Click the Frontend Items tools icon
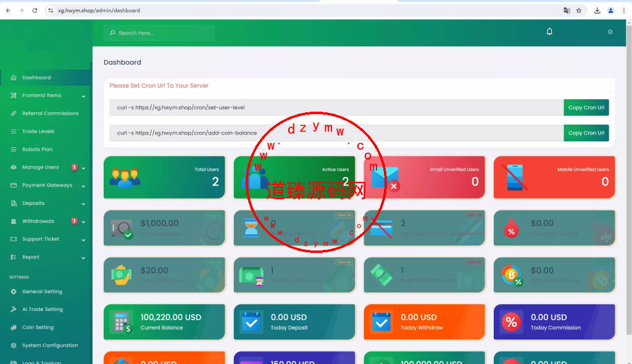Image resolution: width=632 pixels, height=364 pixels. tap(14, 96)
